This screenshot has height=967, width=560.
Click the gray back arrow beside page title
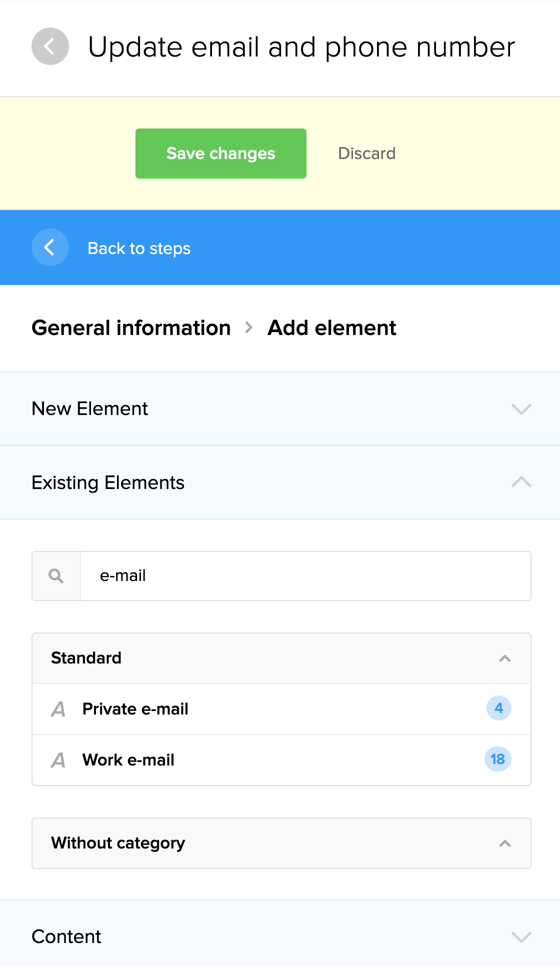coord(50,46)
